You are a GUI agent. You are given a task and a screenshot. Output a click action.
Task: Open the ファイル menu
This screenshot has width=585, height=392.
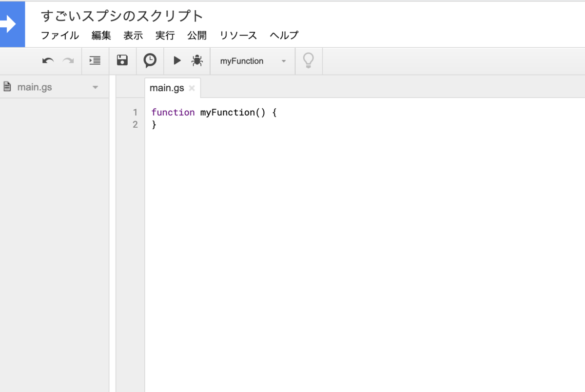pyautogui.click(x=59, y=35)
